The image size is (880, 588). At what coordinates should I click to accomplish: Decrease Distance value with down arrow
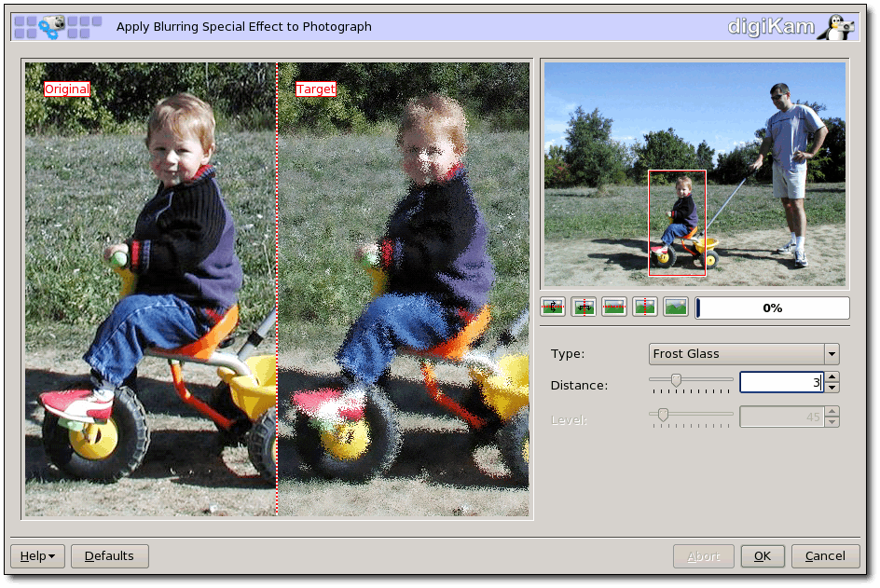pos(832,388)
